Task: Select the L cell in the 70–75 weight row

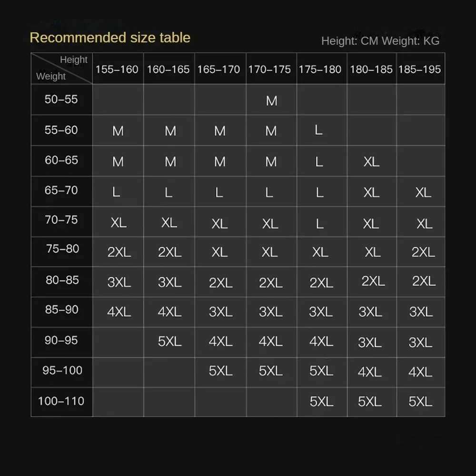Action: click(319, 223)
